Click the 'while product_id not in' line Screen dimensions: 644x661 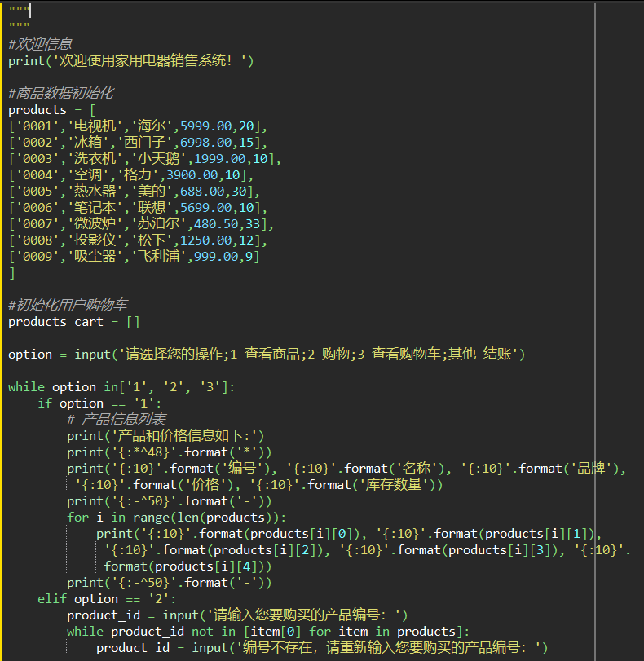[x=268, y=632]
